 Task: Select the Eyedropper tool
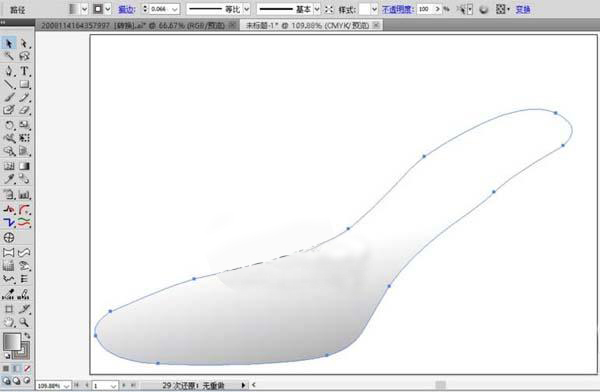[9, 179]
